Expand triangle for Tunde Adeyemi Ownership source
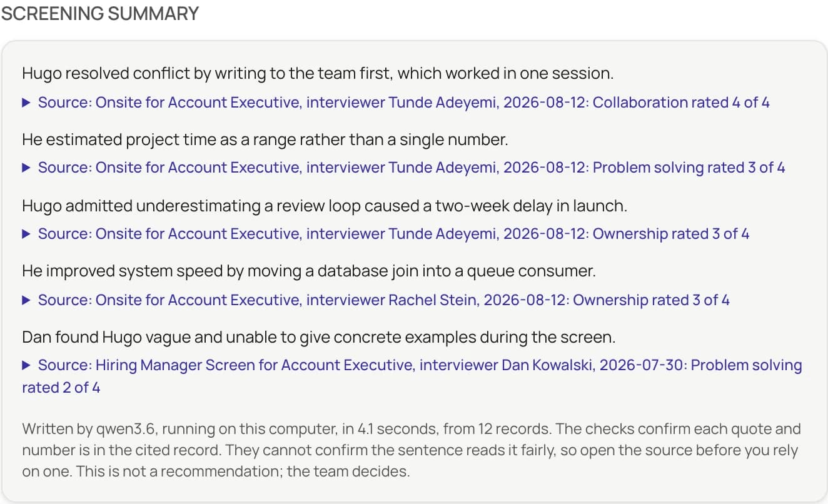This screenshot has width=828, height=504. 26,234
